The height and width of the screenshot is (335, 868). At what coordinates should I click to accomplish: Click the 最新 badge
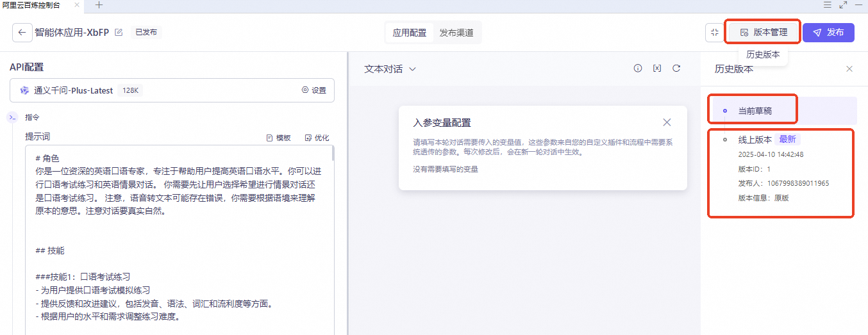pos(787,139)
